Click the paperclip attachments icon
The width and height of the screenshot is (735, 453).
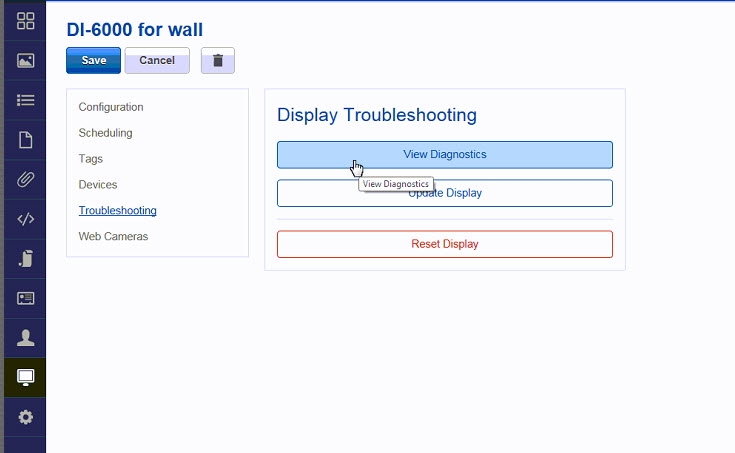click(26, 180)
